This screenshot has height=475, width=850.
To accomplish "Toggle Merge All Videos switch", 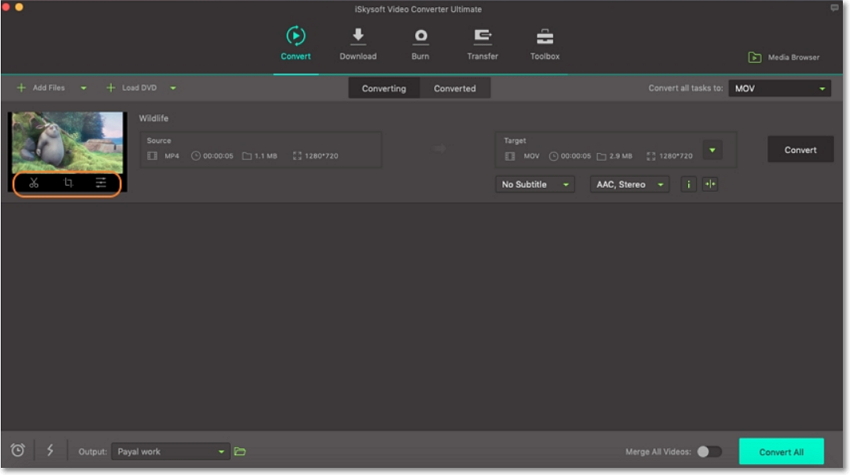I will point(708,451).
